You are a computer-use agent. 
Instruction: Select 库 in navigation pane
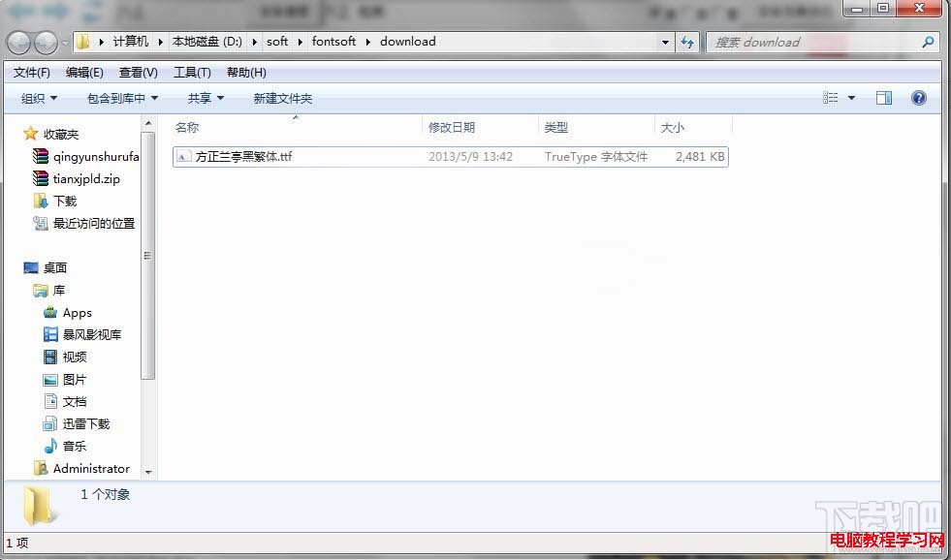point(59,291)
